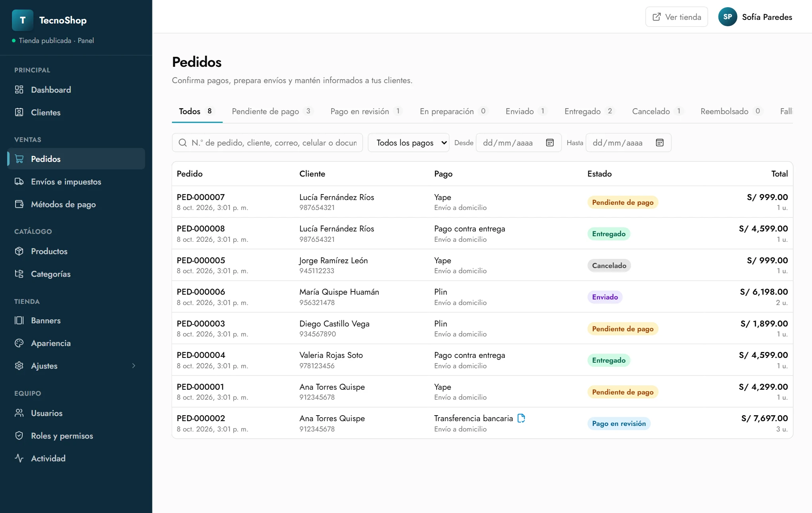The width and height of the screenshot is (812, 513).
Task: Open the Todos los pagos dropdown
Action: tap(408, 143)
